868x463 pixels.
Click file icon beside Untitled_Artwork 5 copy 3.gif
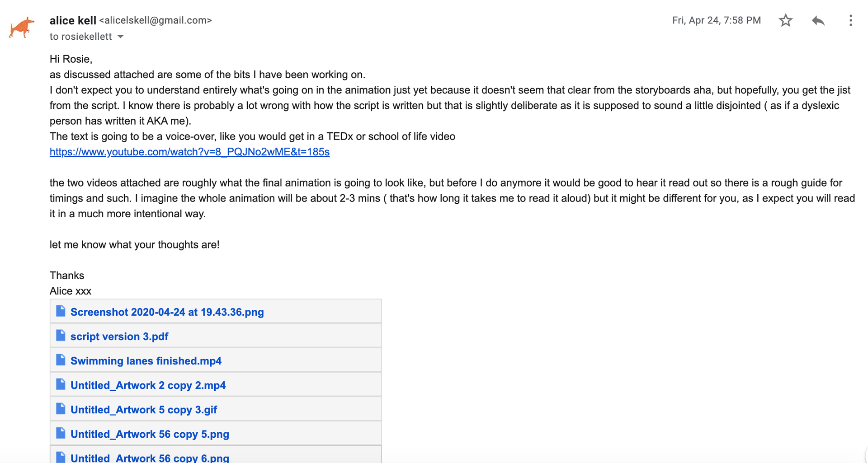(x=61, y=409)
